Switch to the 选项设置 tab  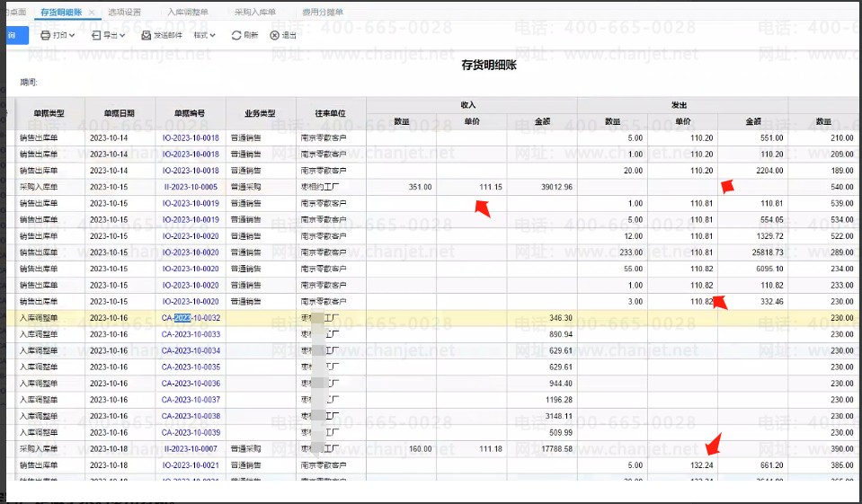124,13
